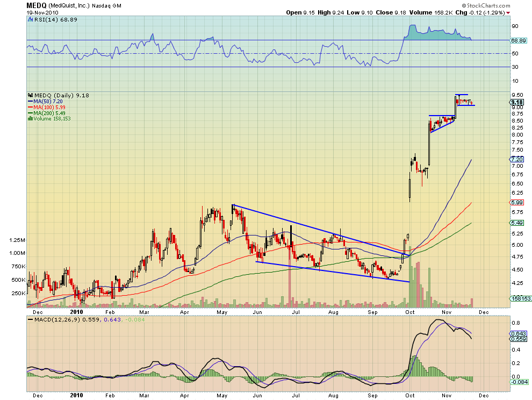The width and height of the screenshot is (532, 400).
Task: Click the 'MA(200) 5.49' legend entry
Action: pos(49,113)
